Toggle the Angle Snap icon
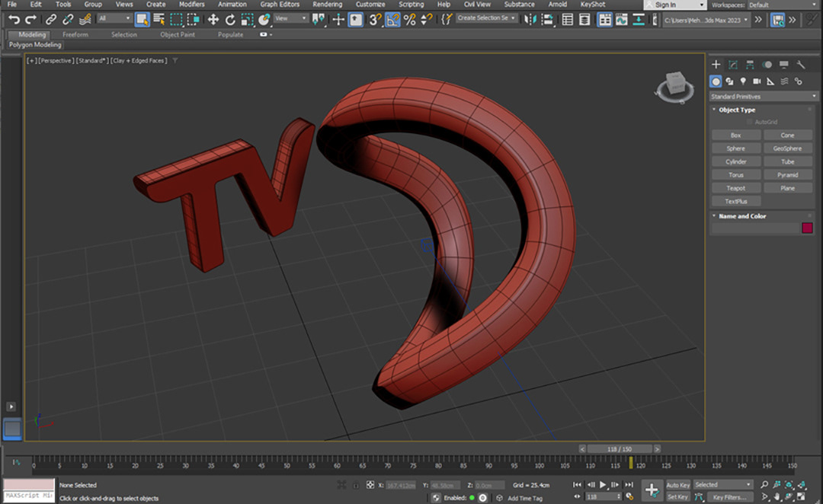This screenshot has height=504, width=823. (392, 20)
